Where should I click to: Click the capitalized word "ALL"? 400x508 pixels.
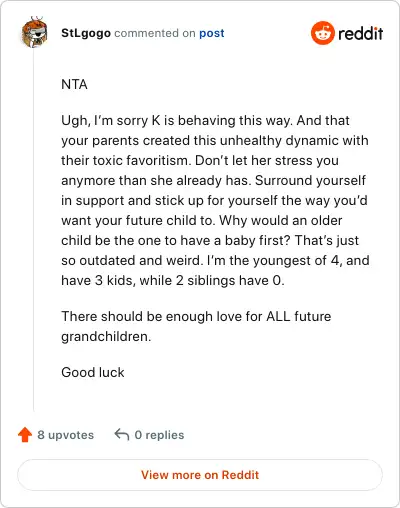click(x=278, y=316)
